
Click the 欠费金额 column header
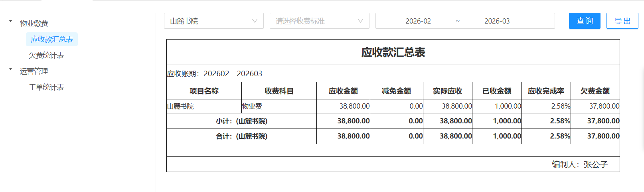click(595, 91)
